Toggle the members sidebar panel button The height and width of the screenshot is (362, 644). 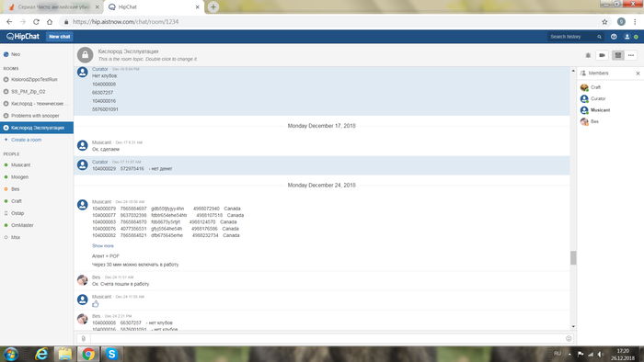click(617, 55)
